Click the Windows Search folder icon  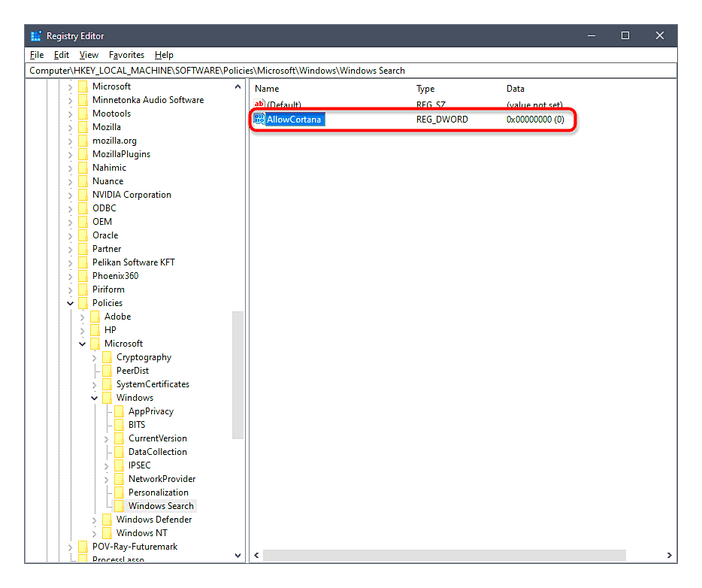click(x=119, y=506)
